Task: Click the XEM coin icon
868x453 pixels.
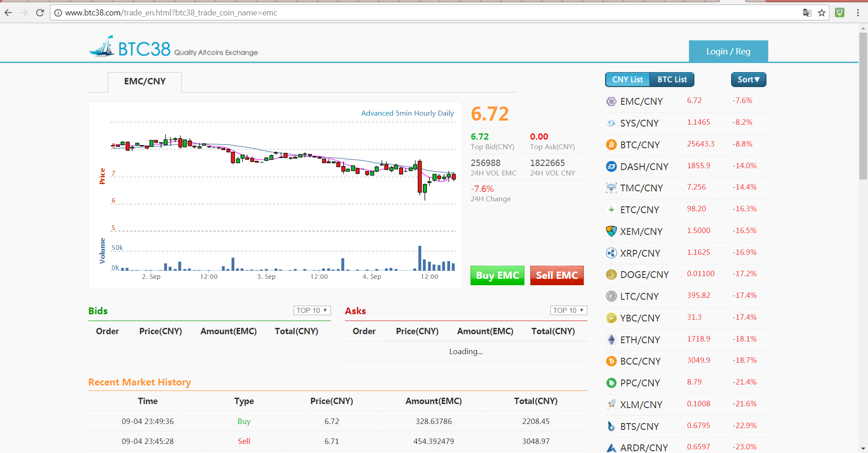Action: pos(611,231)
